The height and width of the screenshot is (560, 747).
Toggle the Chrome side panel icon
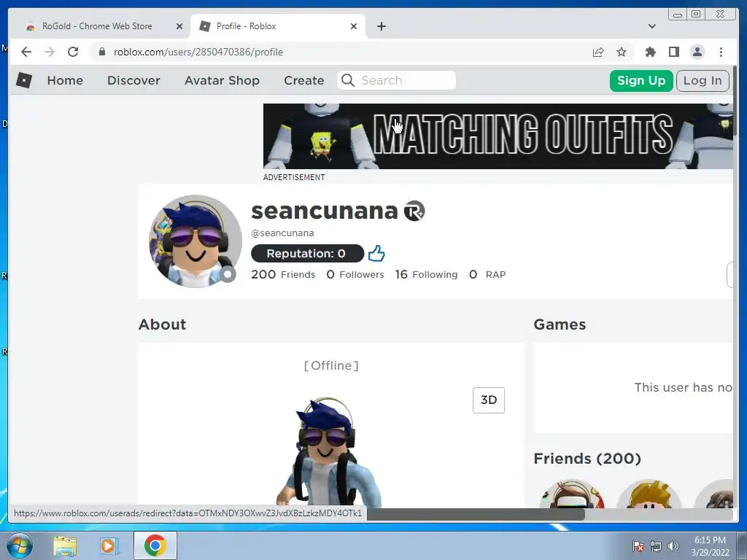(x=673, y=52)
